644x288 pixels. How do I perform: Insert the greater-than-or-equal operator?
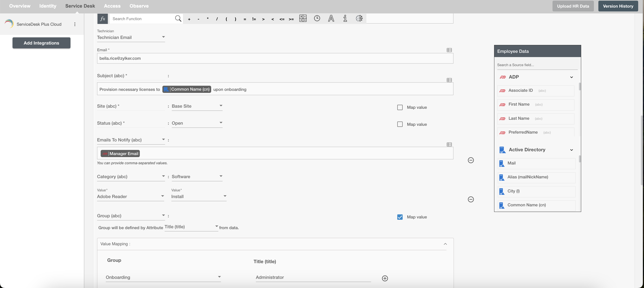[x=291, y=19]
